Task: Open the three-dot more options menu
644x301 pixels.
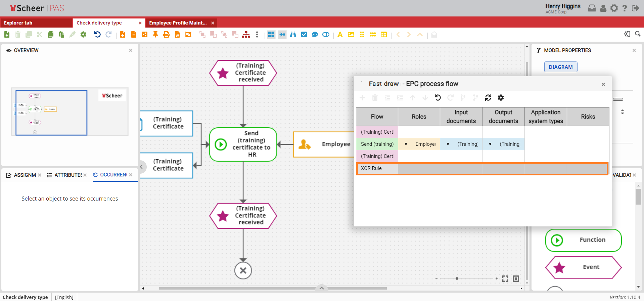Action: (x=257, y=35)
